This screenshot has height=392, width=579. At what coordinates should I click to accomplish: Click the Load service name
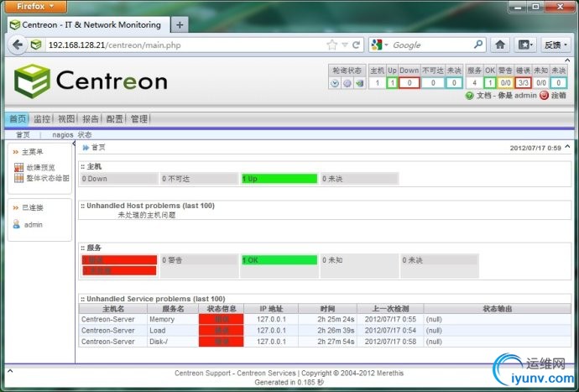(157, 330)
